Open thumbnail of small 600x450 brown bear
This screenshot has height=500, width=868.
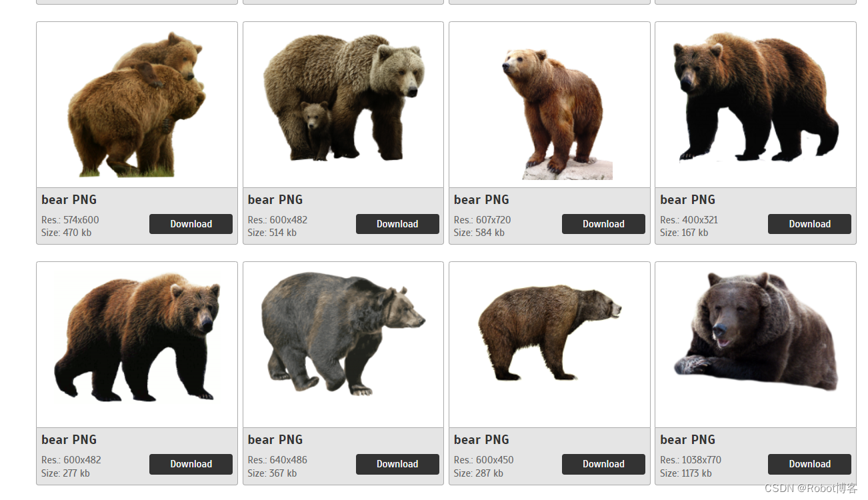tap(549, 345)
